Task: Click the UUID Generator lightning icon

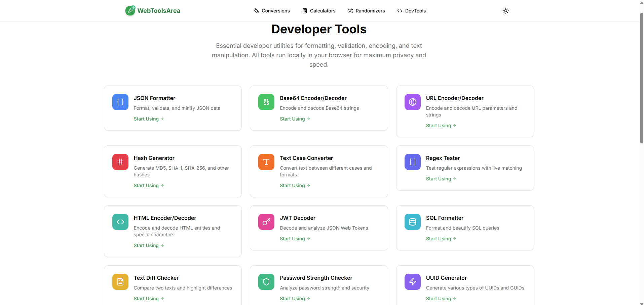Action: coord(413,282)
